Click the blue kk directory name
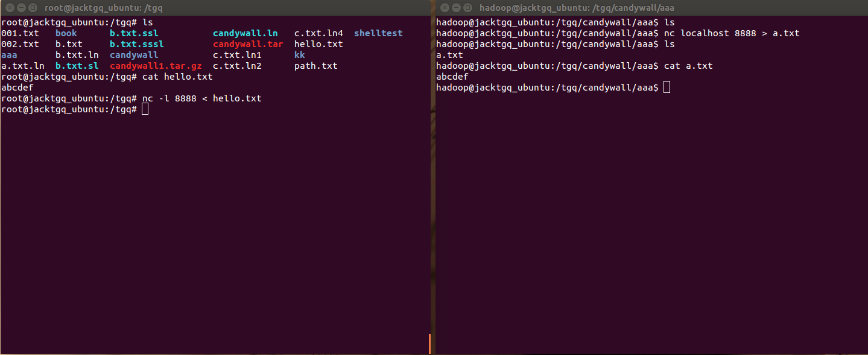 coord(300,55)
